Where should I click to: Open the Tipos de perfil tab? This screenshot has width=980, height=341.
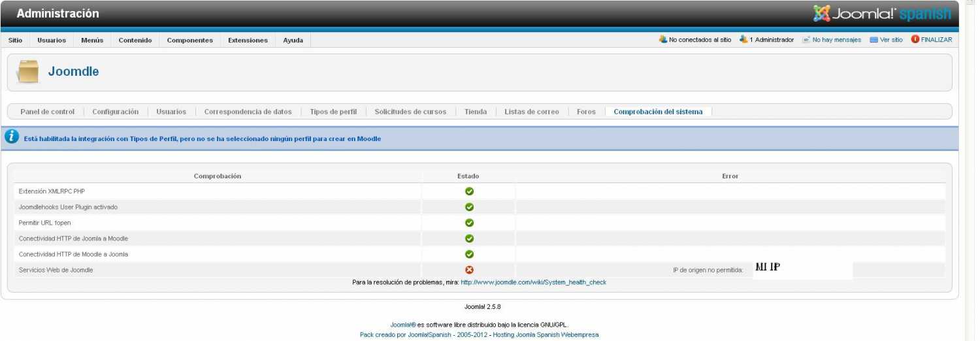point(333,112)
